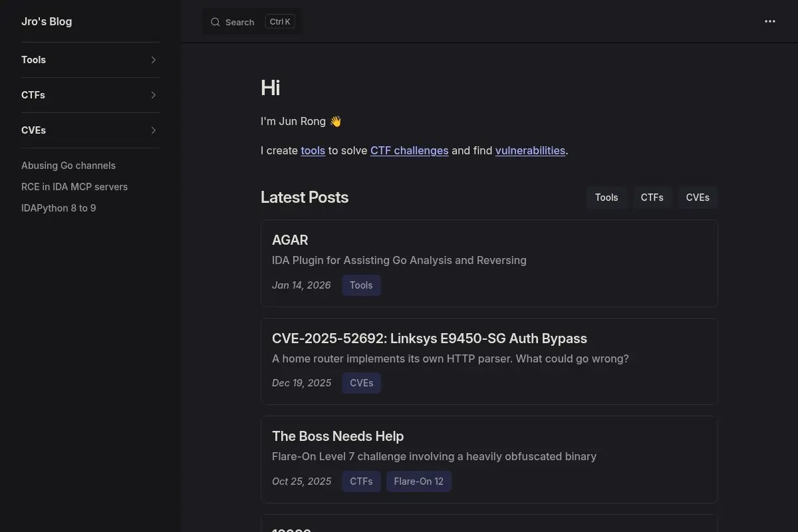Expand the CVEs sidebar chevron

click(x=154, y=130)
